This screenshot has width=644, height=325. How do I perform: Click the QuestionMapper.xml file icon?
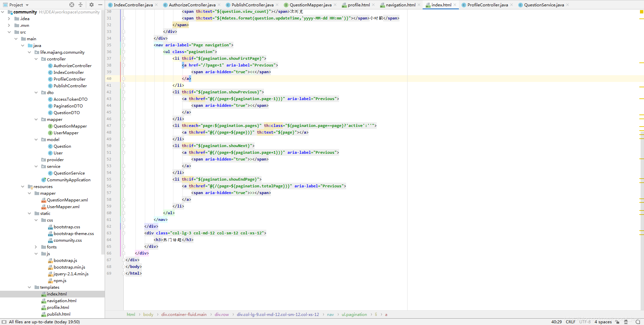coord(44,200)
